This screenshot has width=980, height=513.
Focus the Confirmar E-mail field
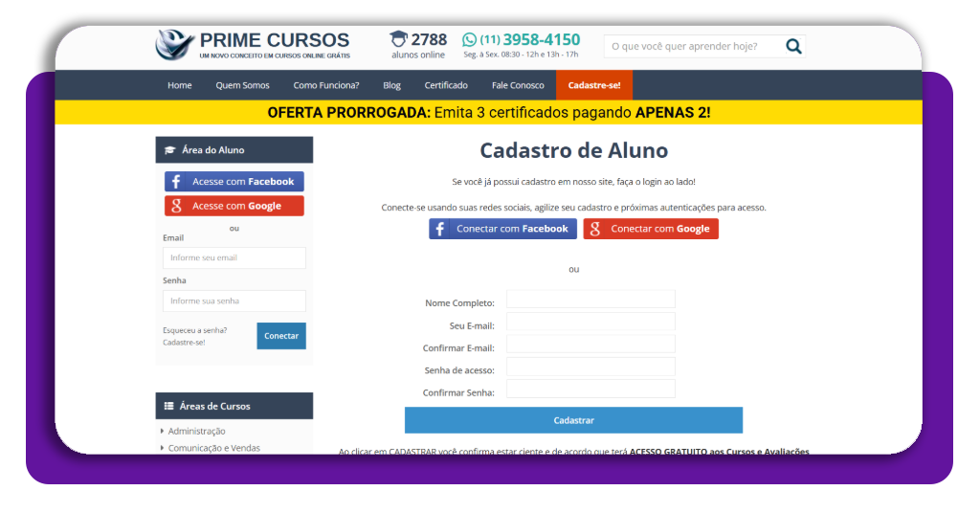590,345
